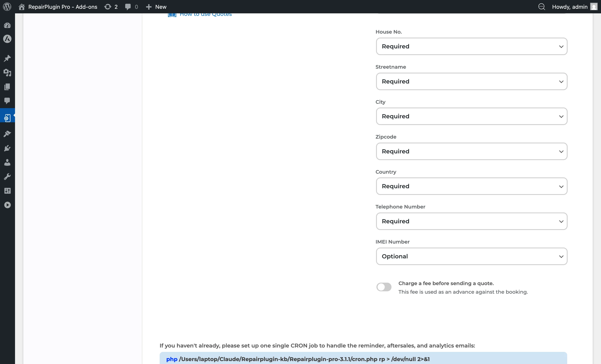Screen dimensions: 601x364
Task: Open the Settings sliders sidebar icon
Action: pyautogui.click(x=7, y=191)
